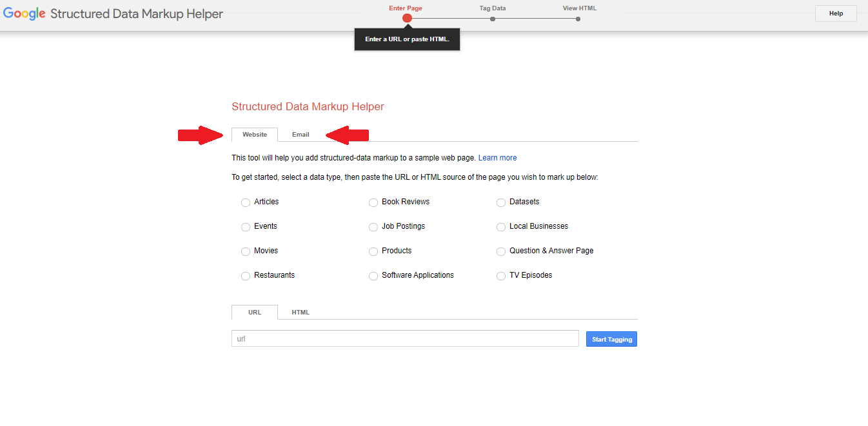
Task: Click the View HTML step label
Action: (580, 8)
